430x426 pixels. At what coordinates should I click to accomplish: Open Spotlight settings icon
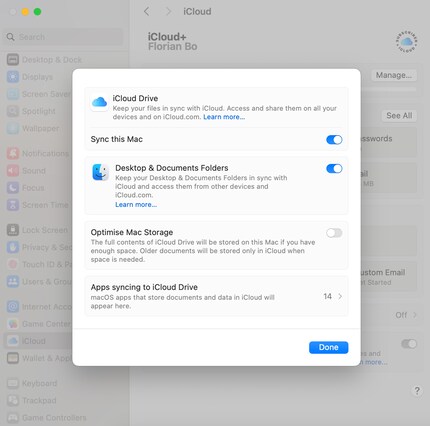(13, 111)
